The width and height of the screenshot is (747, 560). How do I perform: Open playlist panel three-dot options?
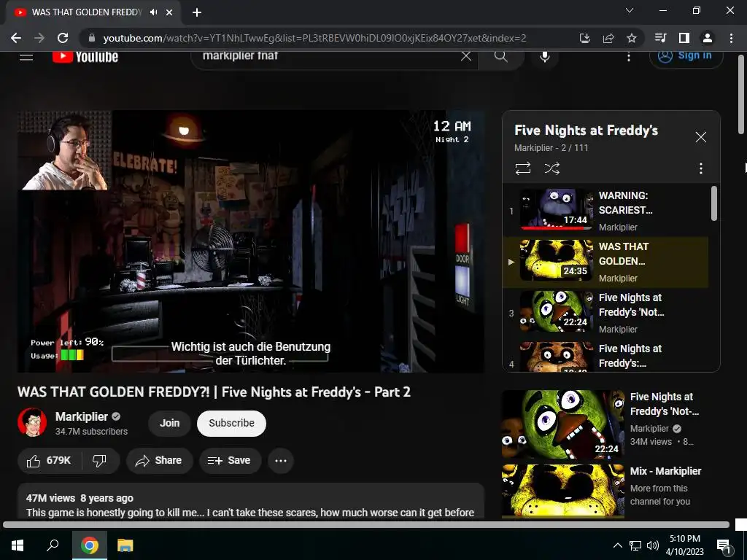point(701,168)
